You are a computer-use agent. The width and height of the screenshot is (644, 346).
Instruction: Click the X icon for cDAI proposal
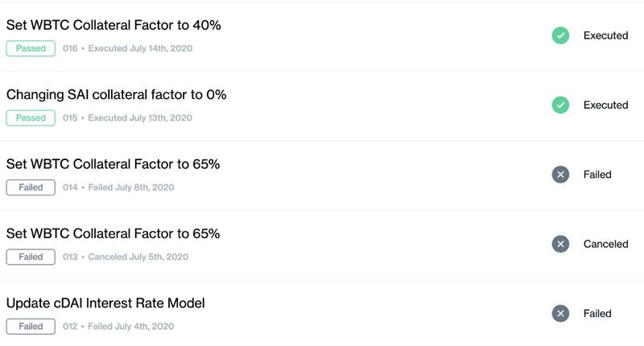point(560,314)
